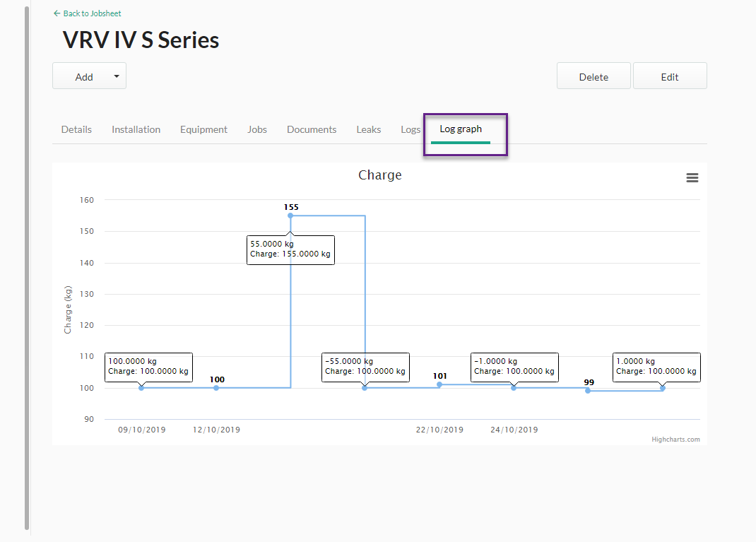Open the Installation tab
This screenshot has width=756, height=542.
(136, 129)
